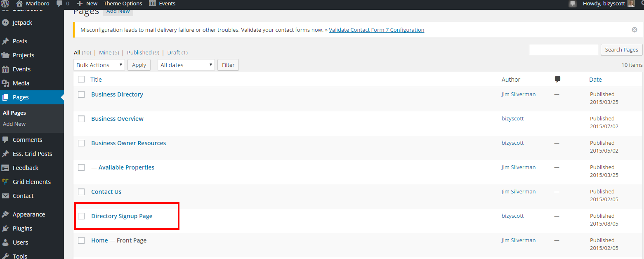
Task: Open the Business Owner Resources page link
Action: (128, 143)
